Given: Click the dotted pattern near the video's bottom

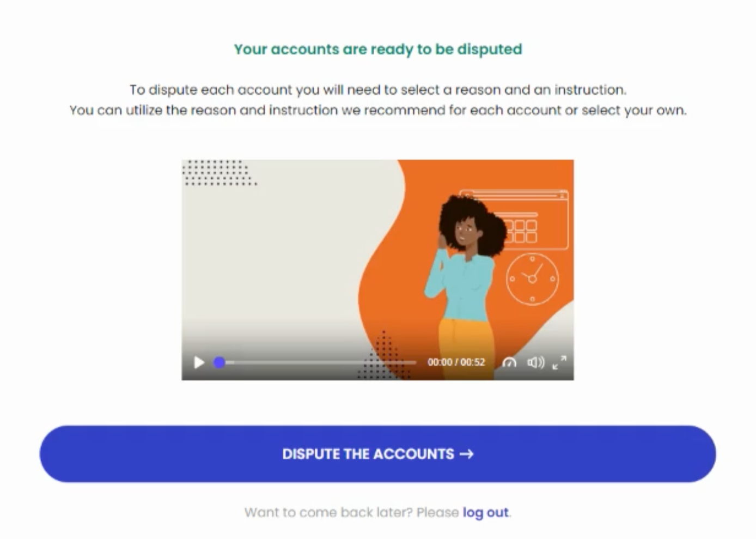Looking at the screenshot, I should tap(383, 355).
